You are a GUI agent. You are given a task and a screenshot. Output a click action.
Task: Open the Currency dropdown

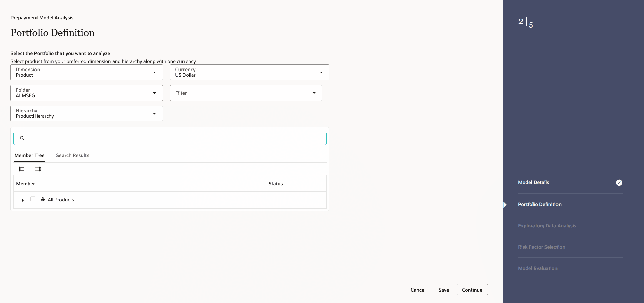(x=249, y=72)
